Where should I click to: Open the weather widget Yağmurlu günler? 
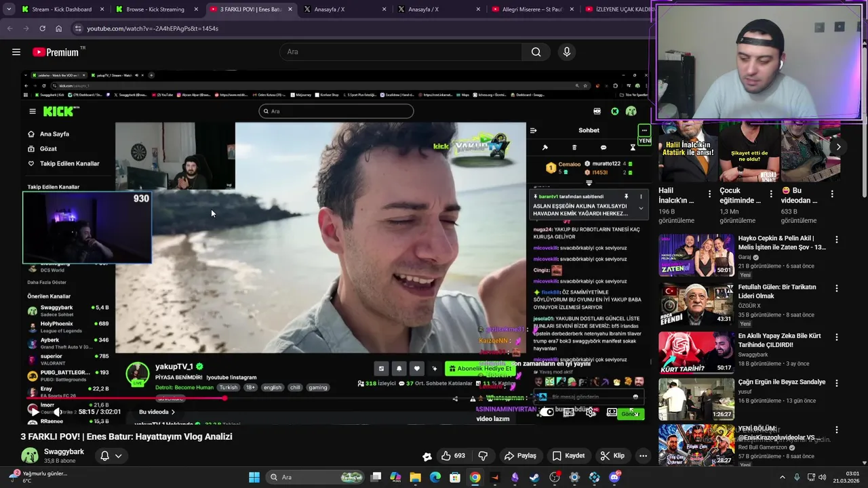[38, 477]
